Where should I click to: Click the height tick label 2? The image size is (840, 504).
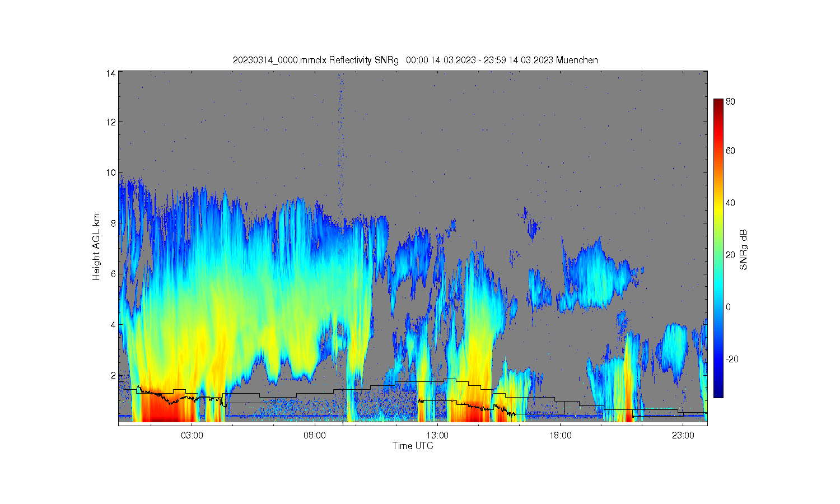113,375
